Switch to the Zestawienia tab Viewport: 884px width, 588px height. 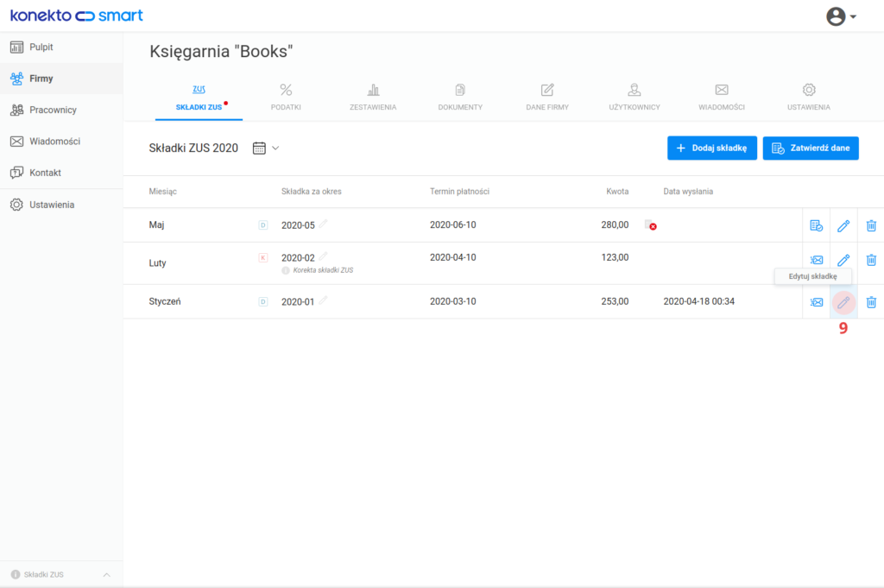coord(373,97)
